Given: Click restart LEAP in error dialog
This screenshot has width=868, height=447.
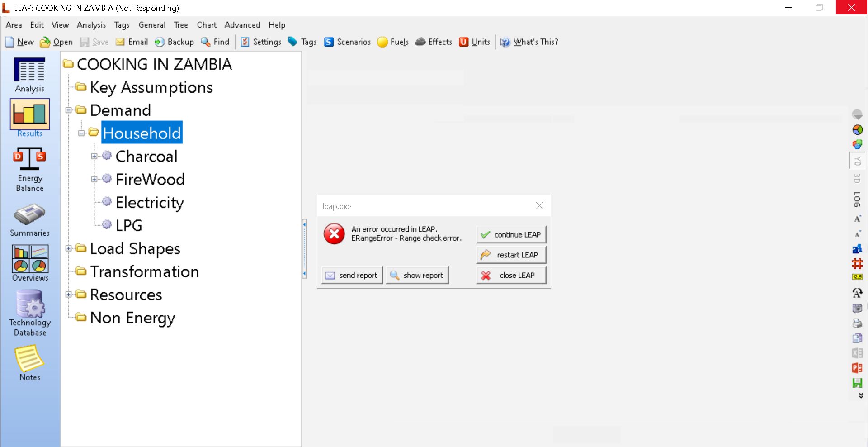Looking at the screenshot, I should pyautogui.click(x=511, y=255).
